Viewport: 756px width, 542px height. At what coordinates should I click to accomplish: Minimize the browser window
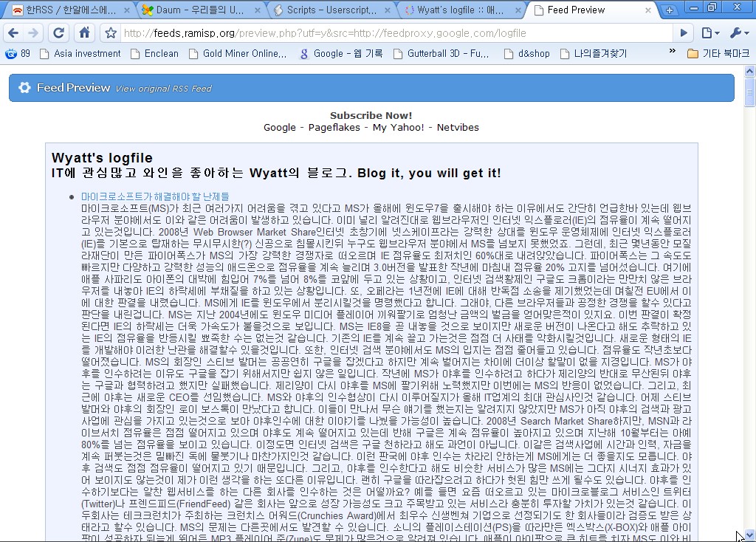[x=694, y=7]
